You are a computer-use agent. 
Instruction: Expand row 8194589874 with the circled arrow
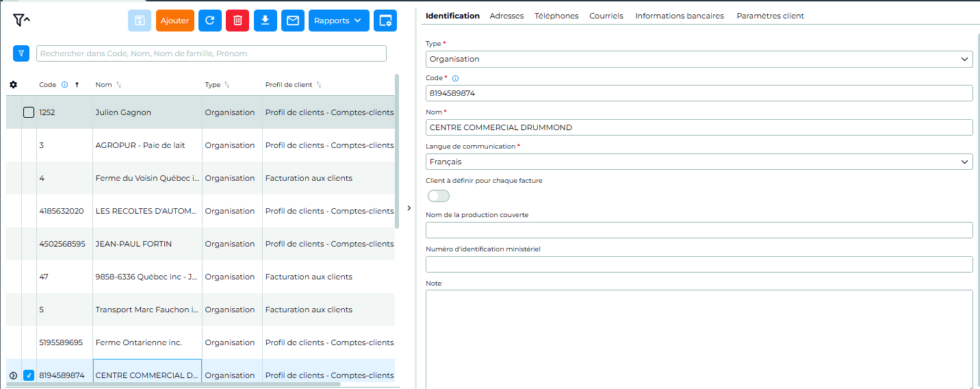[13, 375]
